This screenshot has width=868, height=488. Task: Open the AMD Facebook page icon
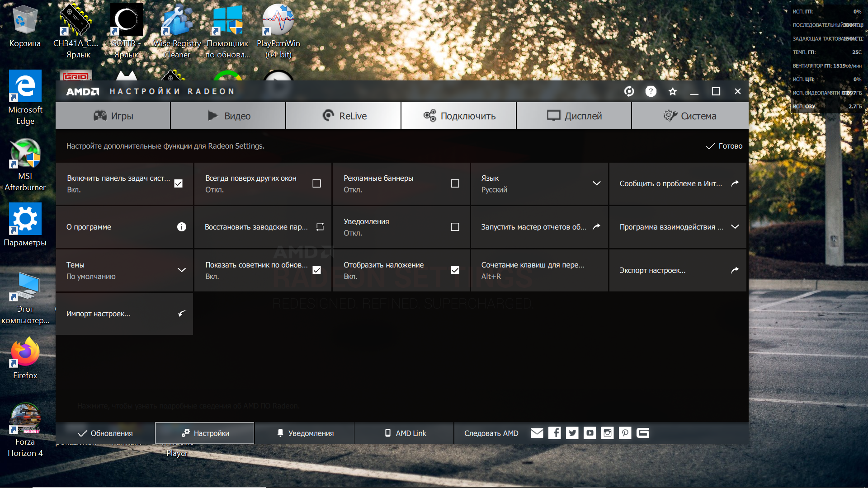(554, 433)
